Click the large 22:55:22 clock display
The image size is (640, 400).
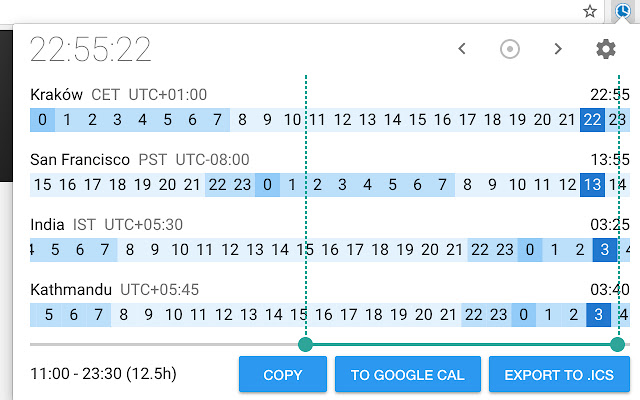coord(91,49)
